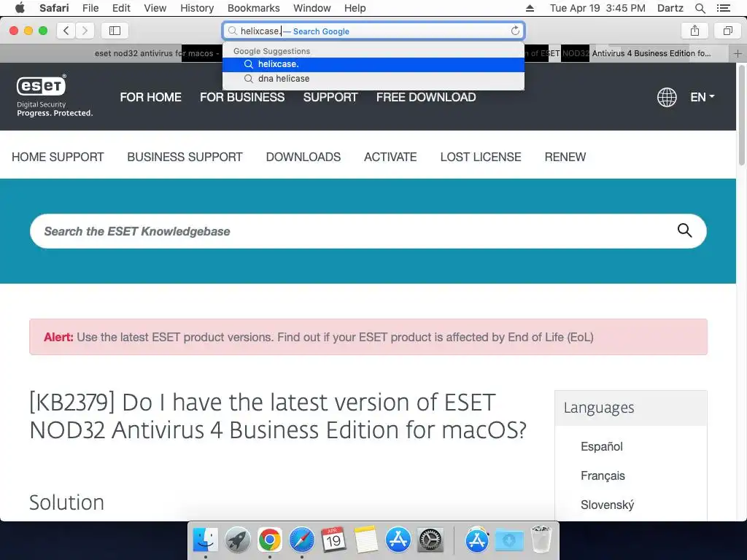Open the Apple menu
Image resolution: width=747 pixels, height=560 pixels.
pyautogui.click(x=20, y=8)
